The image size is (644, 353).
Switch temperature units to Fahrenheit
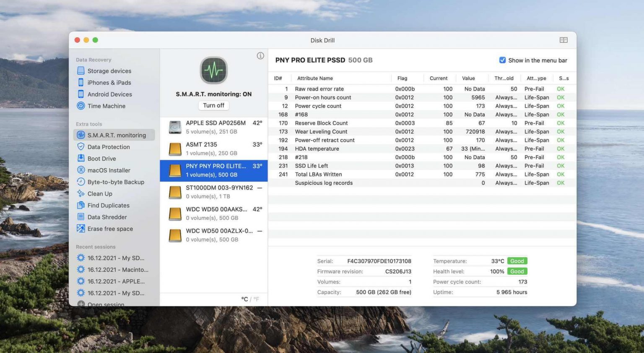coord(256,299)
